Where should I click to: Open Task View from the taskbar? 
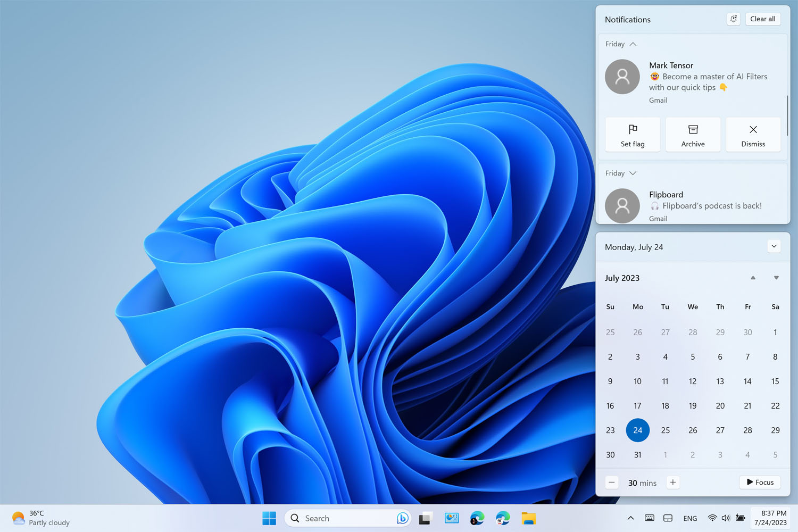(425, 518)
